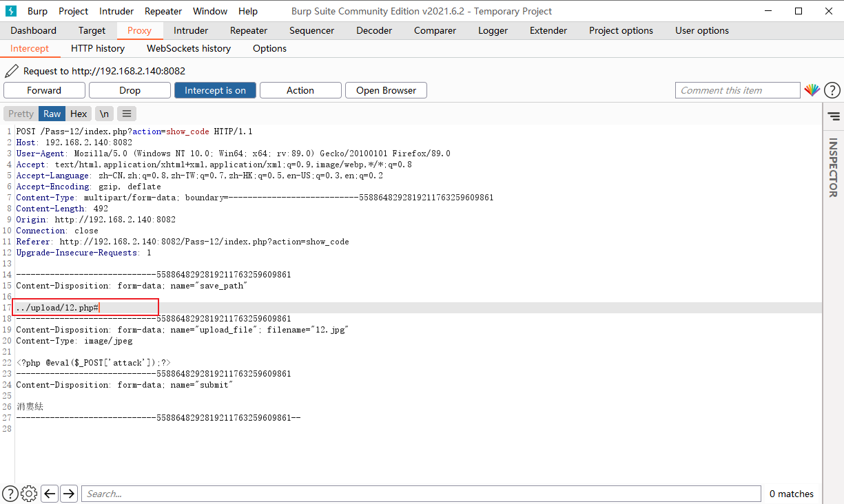Forward the intercepted request
Screen dimensions: 844x504
coord(44,90)
